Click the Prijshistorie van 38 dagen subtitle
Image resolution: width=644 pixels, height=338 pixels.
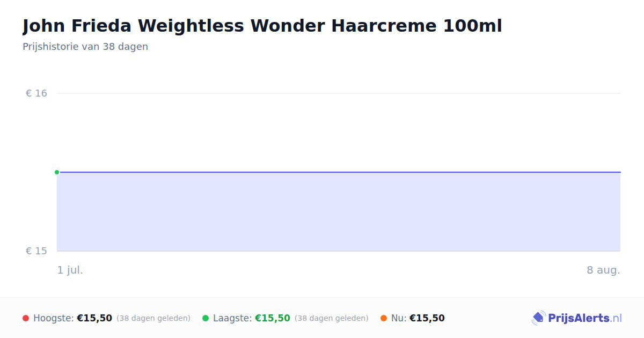[85, 47]
